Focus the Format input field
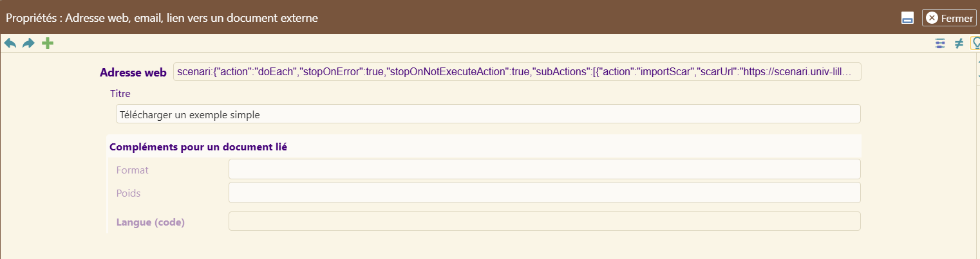This screenshot has width=980, height=259. point(545,169)
